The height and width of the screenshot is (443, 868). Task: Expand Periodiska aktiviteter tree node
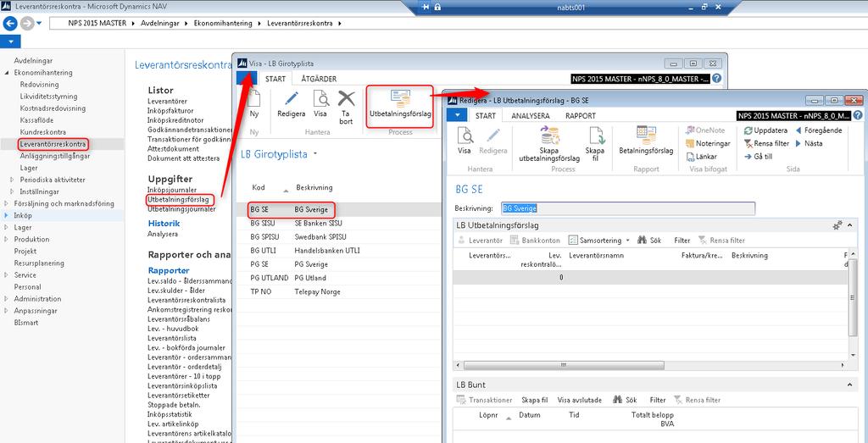point(13,180)
